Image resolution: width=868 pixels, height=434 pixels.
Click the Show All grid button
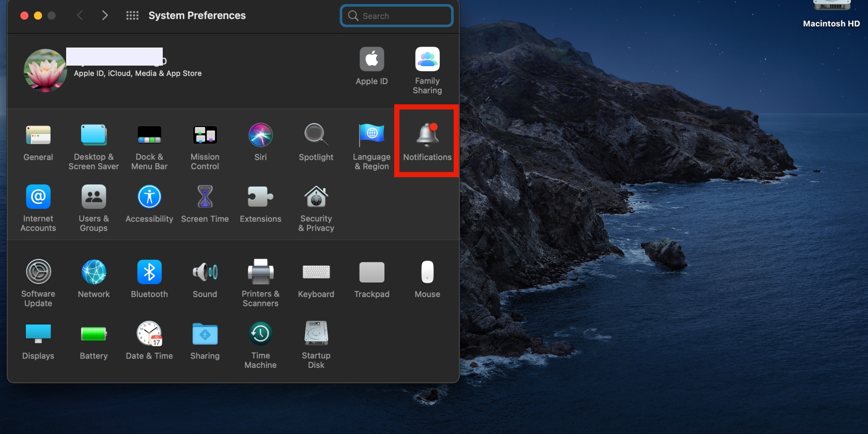pyautogui.click(x=132, y=16)
